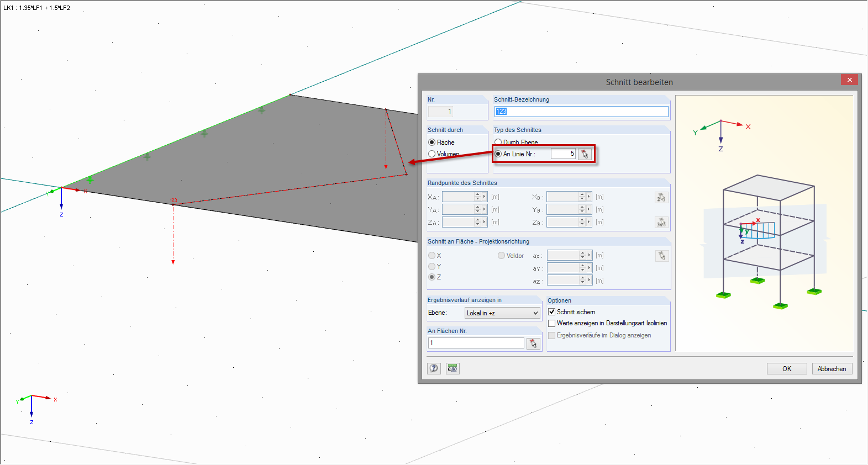The height and width of the screenshot is (465, 868).
Task: Open the arrow menu beside the ZB field
Action: (x=589, y=222)
